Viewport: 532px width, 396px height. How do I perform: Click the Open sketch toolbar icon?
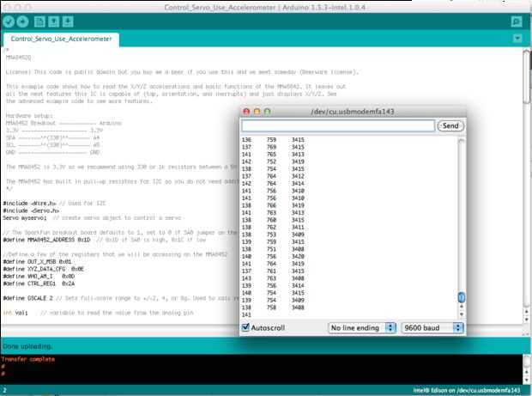[53, 21]
